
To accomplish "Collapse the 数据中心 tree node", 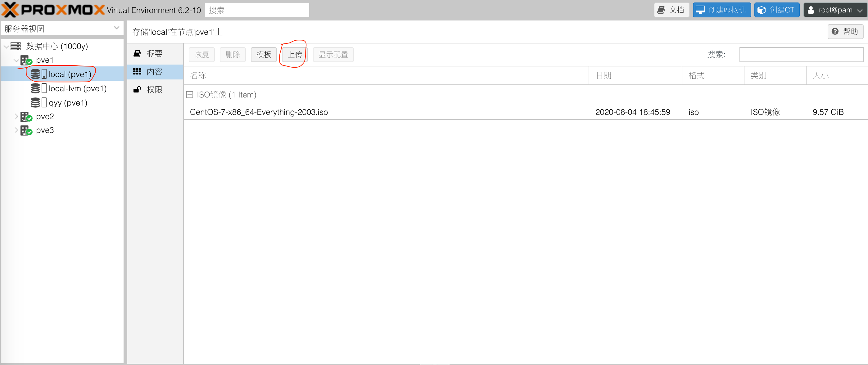I will (6, 47).
